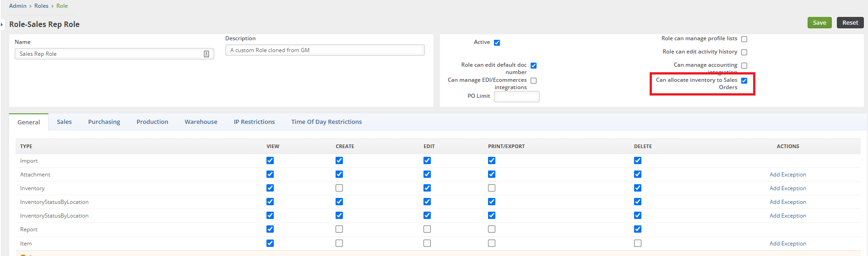868x256 pixels.
Task: Click the icon inside the Name field
Action: tap(206, 54)
